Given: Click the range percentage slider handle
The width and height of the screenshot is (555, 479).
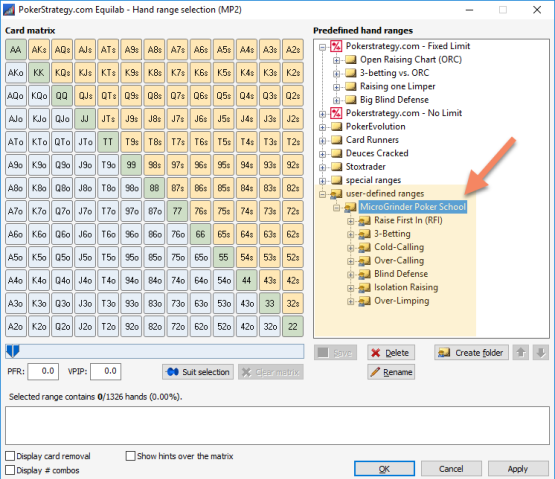Looking at the screenshot, I should click(x=13, y=351).
